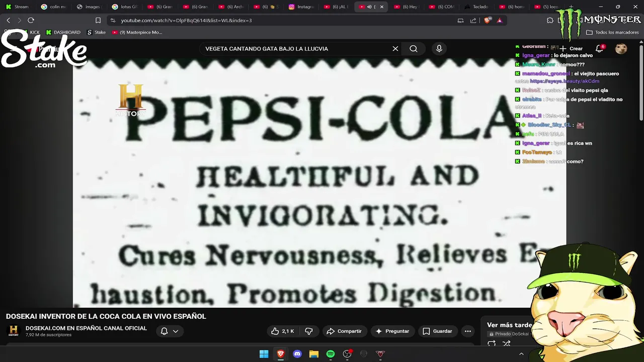Open YouTube notifications bell
Image resolution: width=644 pixels, height=362 pixels.
click(x=599, y=48)
